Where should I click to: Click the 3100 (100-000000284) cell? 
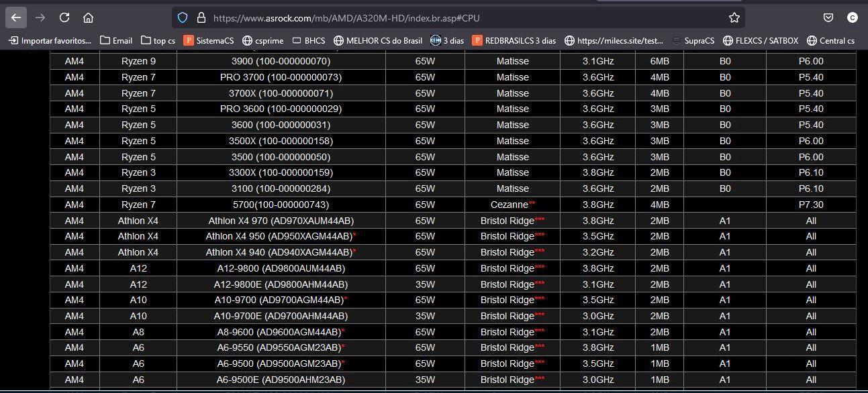click(x=281, y=188)
